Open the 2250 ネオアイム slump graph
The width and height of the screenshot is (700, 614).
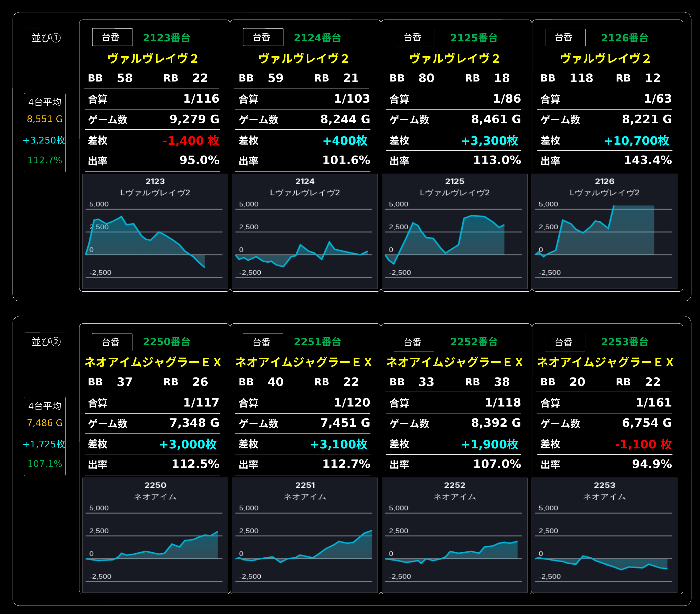tap(155, 535)
